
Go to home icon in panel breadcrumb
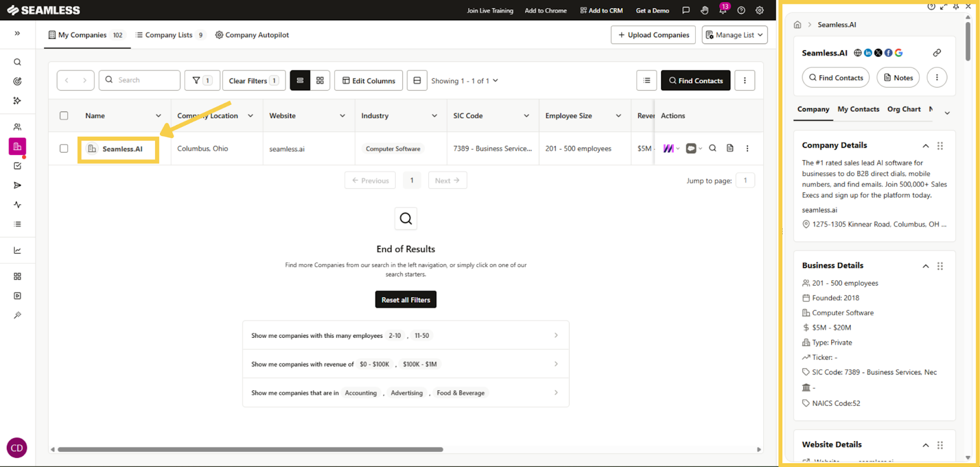coord(797,25)
